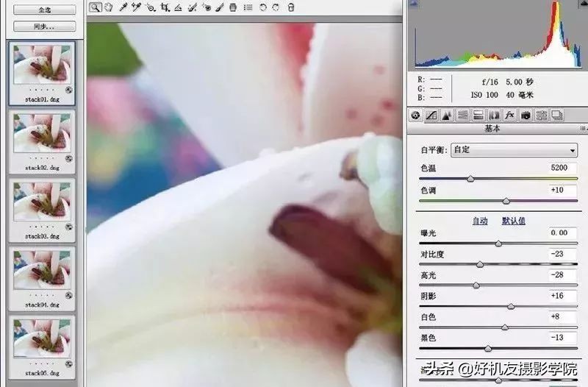This screenshot has width=588, height=387.
Task: Click settings badge icon on stack04.dng
Action: click(68, 296)
